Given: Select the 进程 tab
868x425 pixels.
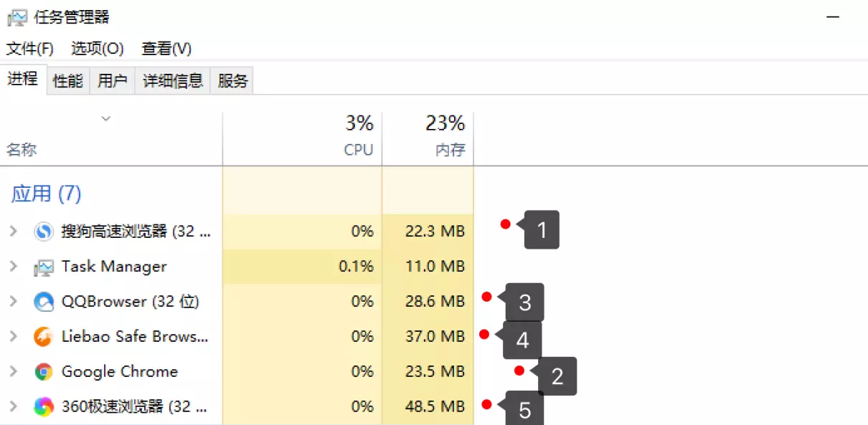Looking at the screenshot, I should tap(23, 79).
